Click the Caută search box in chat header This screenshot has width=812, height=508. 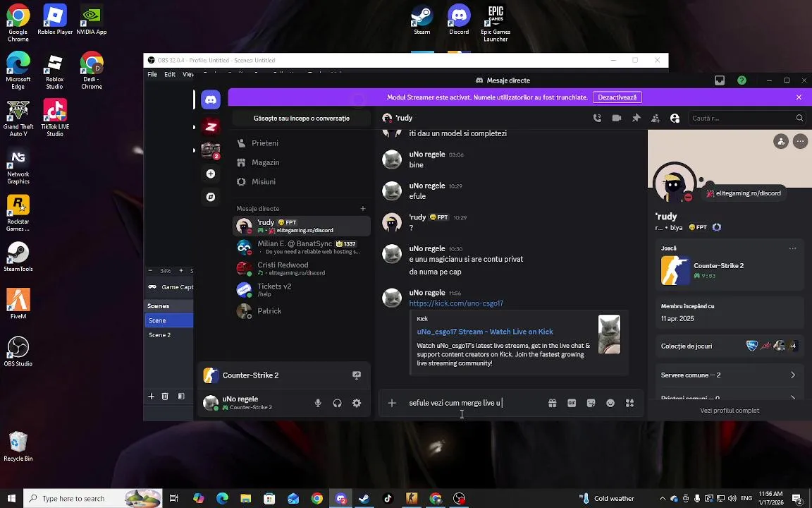pos(746,119)
